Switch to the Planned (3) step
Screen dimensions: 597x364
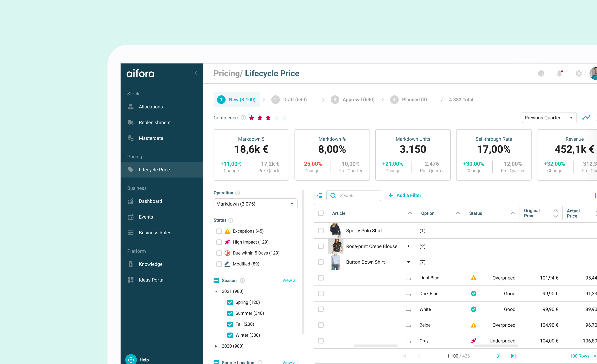click(408, 99)
